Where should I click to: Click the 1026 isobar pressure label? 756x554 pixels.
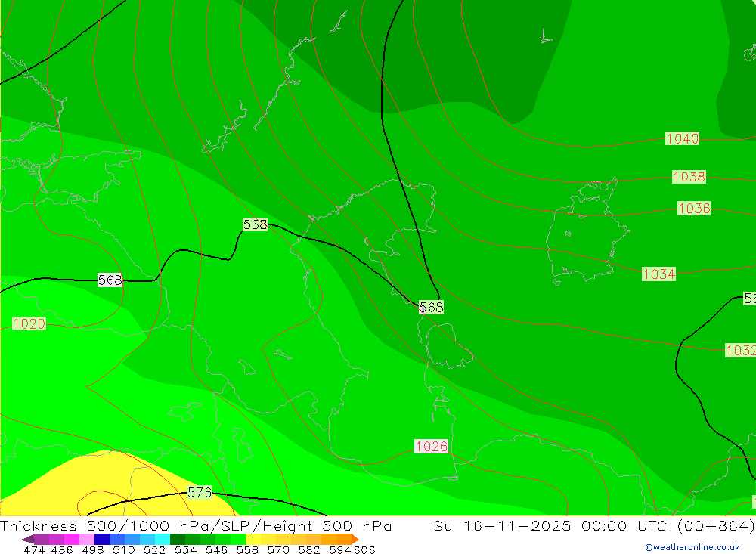tap(432, 447)
